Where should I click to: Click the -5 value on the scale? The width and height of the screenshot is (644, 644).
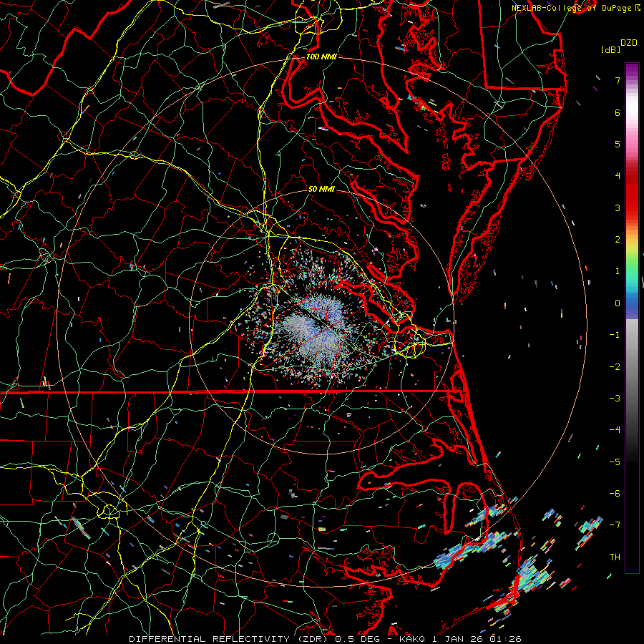(615, 462)
